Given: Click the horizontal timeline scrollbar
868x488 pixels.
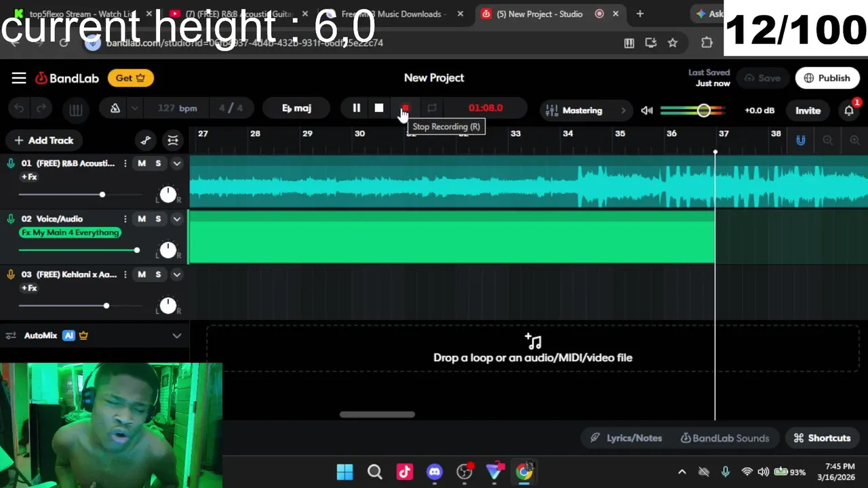Looking at the screenshot, I should pyautogui.click(x=377, y=415).
